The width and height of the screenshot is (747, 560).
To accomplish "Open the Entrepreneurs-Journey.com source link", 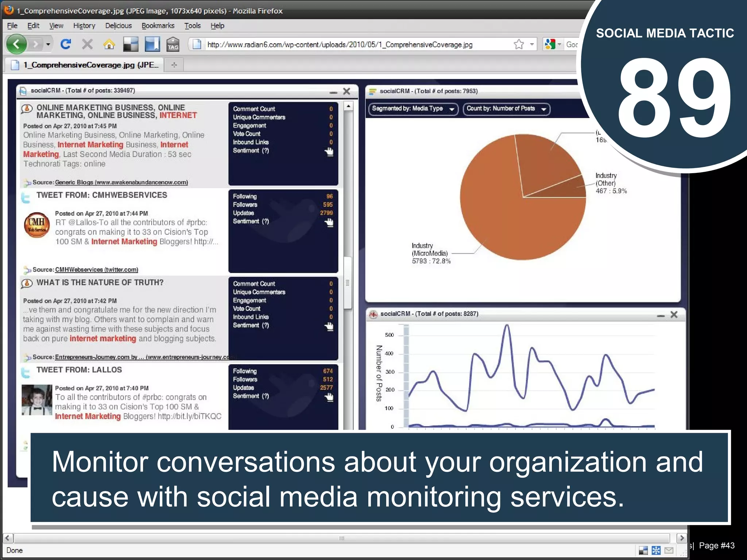I will 142,357.
